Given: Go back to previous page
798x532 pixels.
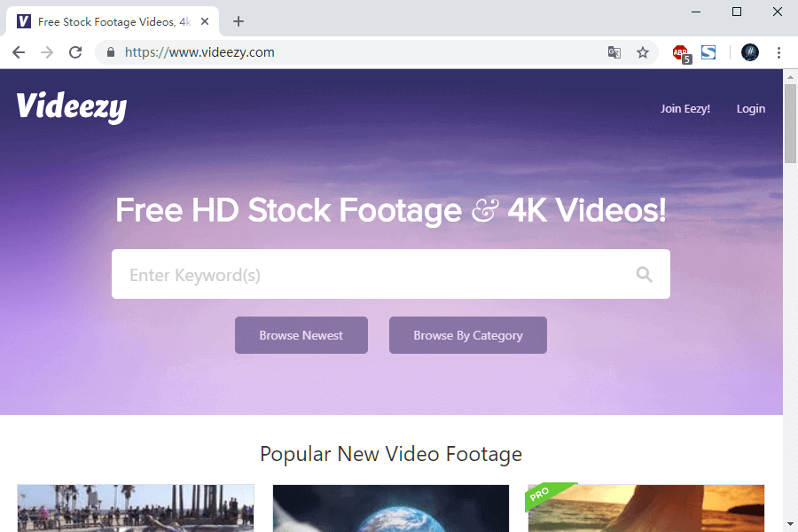Looking at the screenshot, I should click(19, 52).
